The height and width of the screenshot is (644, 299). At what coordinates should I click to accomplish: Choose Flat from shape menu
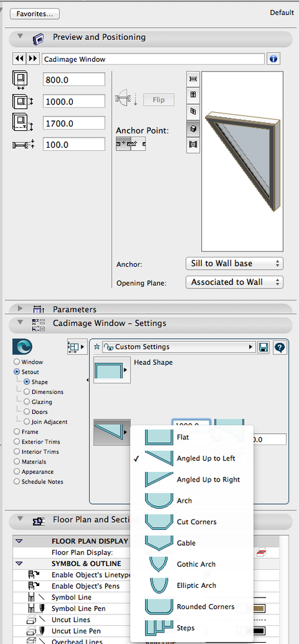(192, 437)
